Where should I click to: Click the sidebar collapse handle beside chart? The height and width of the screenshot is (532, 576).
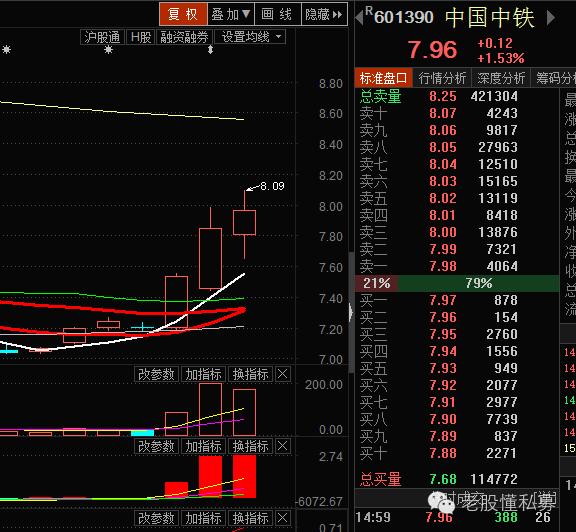click(351, 312)
